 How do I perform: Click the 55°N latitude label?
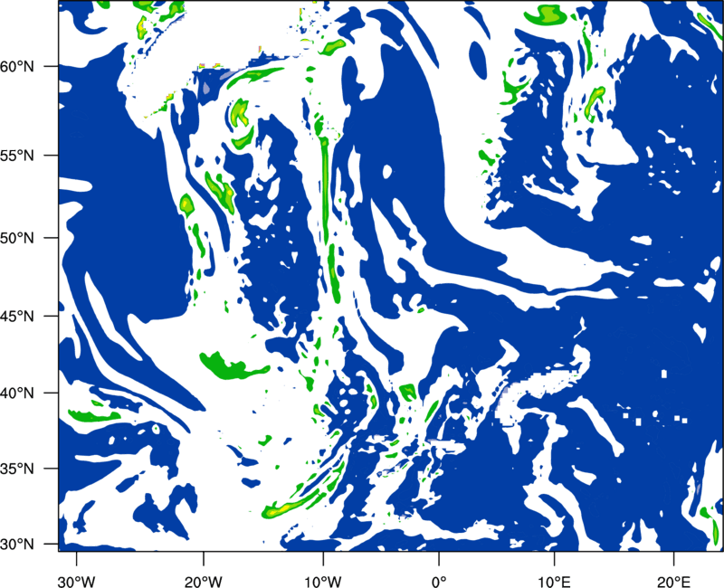(x=17, y=155)
